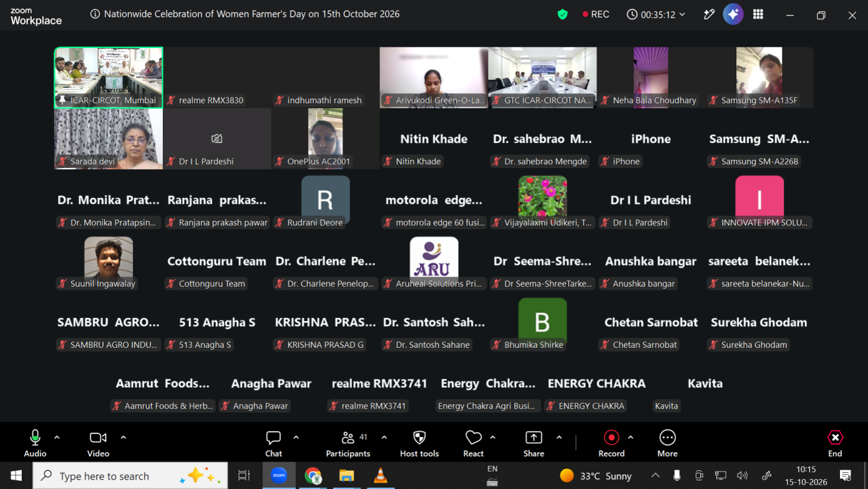Screen dimensions: 868x489
Task: Open Task View in the taskbar
Action: pos(244,475)
